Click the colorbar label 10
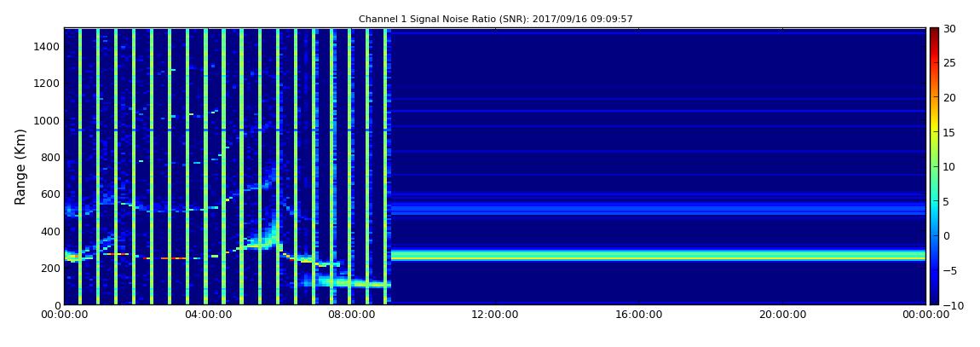This screenshot has height=347, width=980. (950, 166)
